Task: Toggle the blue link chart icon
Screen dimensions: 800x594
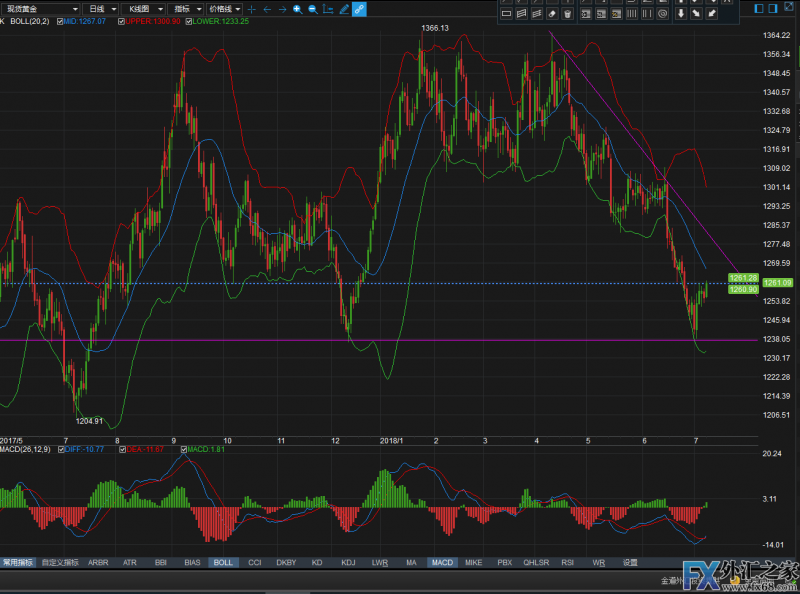Action: pyautogui.click(x=360, y=9)
